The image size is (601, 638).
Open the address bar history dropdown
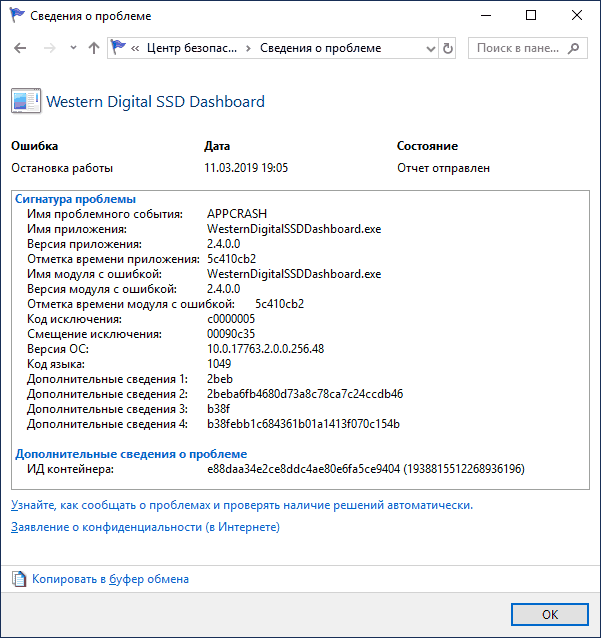tap(431, 49)
